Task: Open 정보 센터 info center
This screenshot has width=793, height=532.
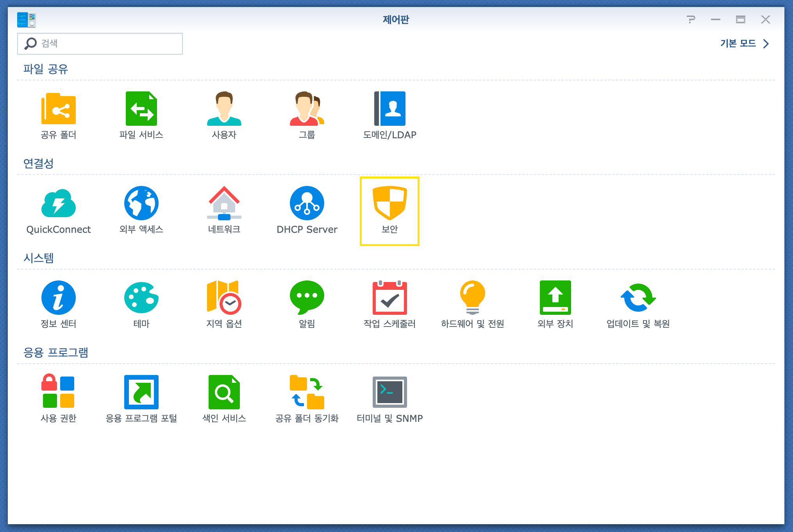Action: [x=59, y=298]
